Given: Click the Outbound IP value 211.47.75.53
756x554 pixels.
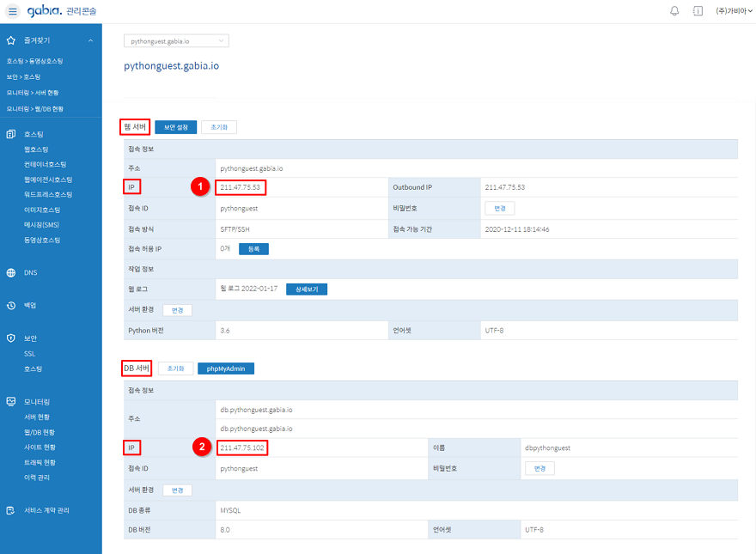Looking at the screenshot, I should [x=505, y=187].
